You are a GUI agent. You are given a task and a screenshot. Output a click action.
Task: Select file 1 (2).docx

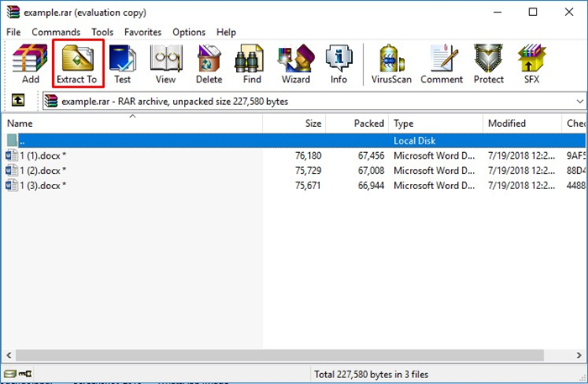43,171
